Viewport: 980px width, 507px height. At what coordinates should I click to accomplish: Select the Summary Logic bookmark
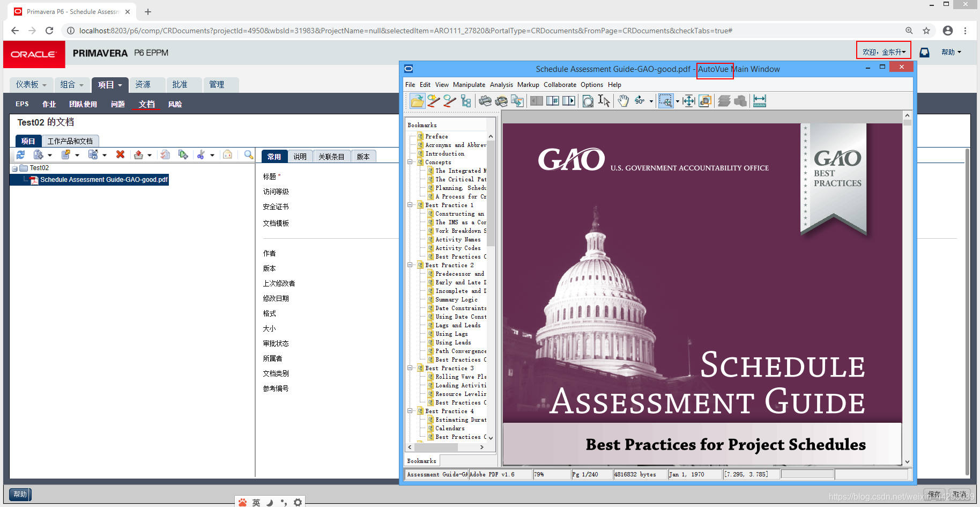click(456, 299)
